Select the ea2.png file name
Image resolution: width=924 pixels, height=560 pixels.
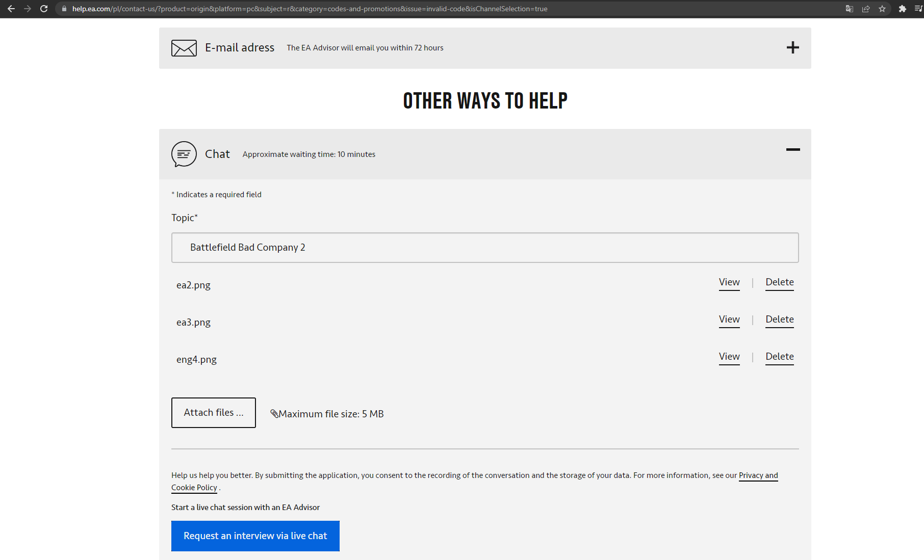[193, 285]
